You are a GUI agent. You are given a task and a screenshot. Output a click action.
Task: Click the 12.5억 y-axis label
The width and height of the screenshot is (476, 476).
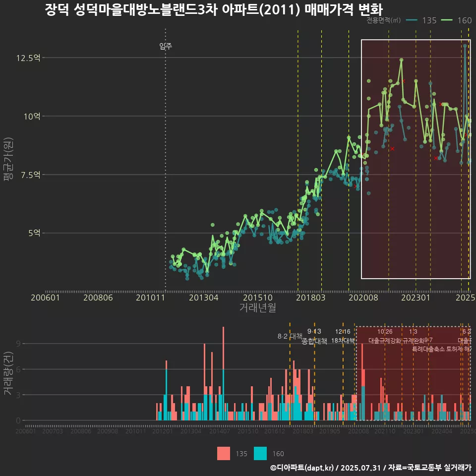(x=28, y=58)
